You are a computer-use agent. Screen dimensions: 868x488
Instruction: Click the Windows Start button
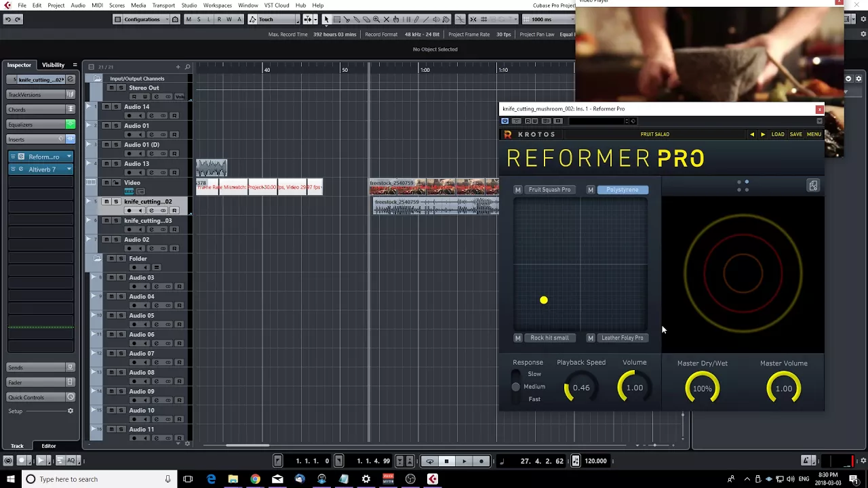pyautogui.click(x=10, y=479)
